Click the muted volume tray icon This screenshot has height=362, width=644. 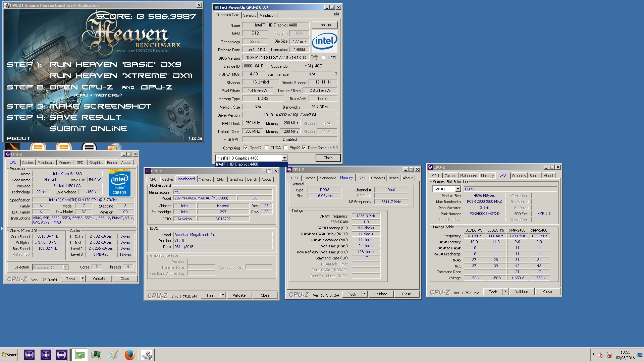601,355
